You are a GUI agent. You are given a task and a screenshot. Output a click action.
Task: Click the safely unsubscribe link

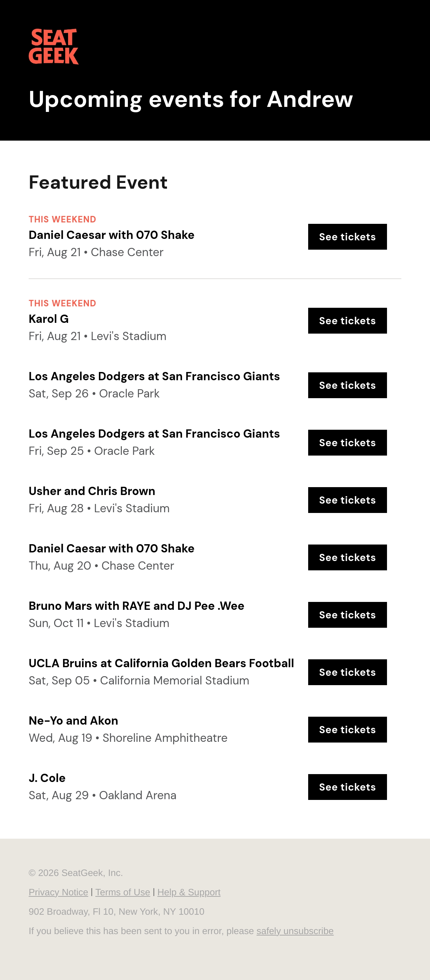[295, 931]
